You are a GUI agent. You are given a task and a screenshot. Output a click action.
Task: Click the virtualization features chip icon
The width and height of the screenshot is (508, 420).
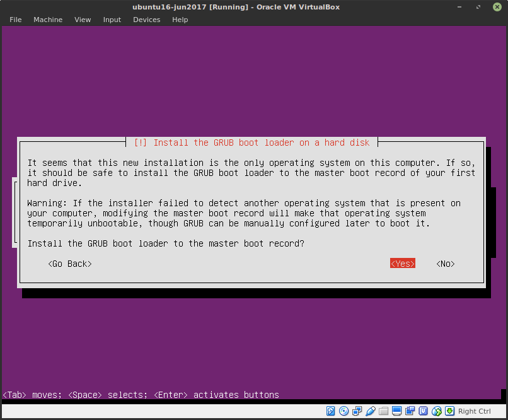[x=423, y=411]
